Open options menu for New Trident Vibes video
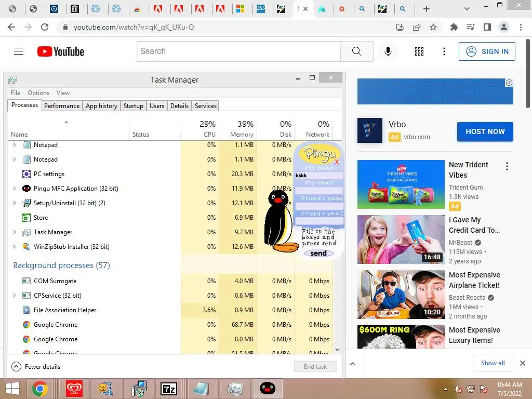Viewport: 532px width, 399px height. (x=507, y=166)
